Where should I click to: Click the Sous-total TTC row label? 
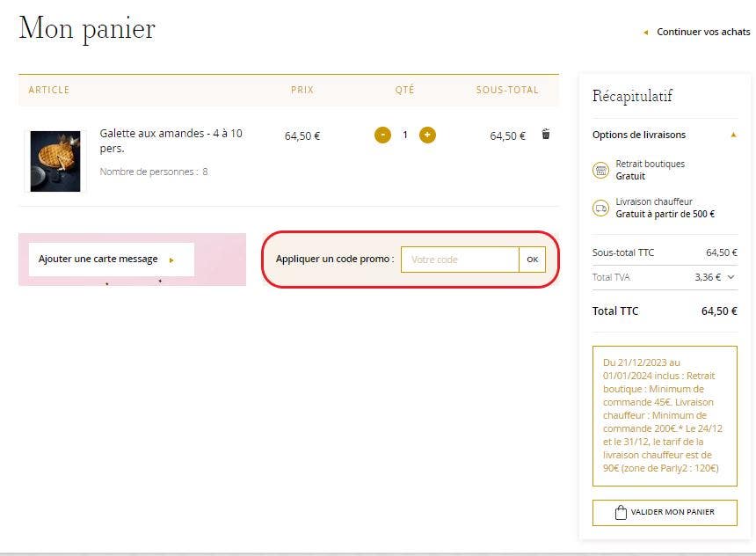(623, 252)
